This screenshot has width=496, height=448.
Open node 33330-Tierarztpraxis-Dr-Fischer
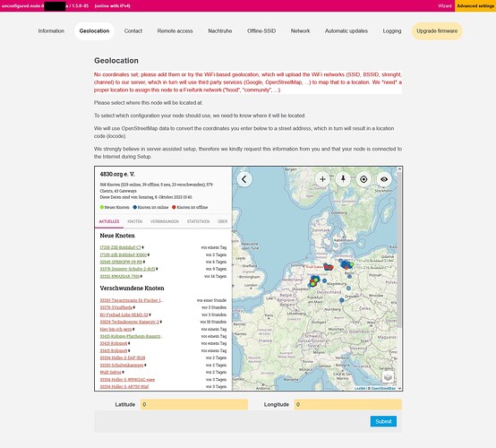click(132, 300)
